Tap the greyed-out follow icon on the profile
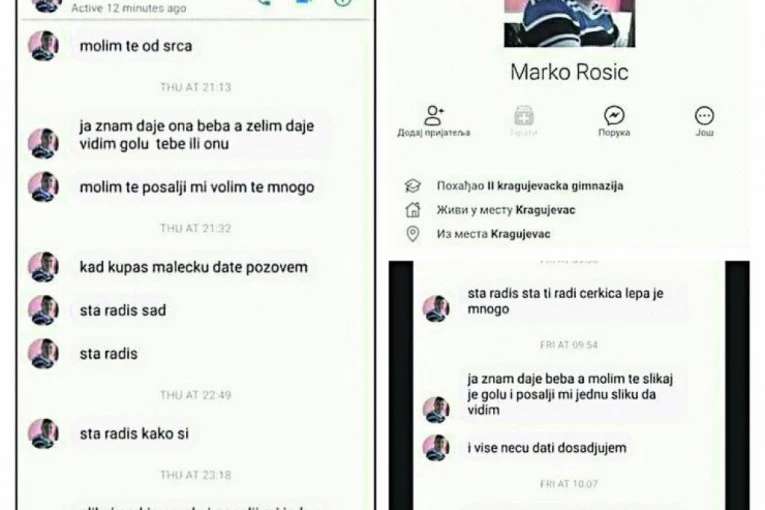765x510 pixels. (x=524, y=116)
